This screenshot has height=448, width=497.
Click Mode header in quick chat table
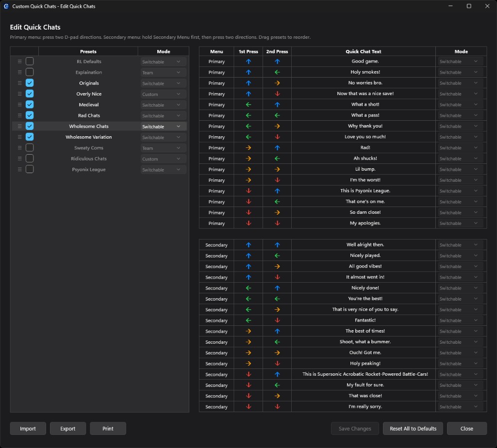tap(461, 51)
